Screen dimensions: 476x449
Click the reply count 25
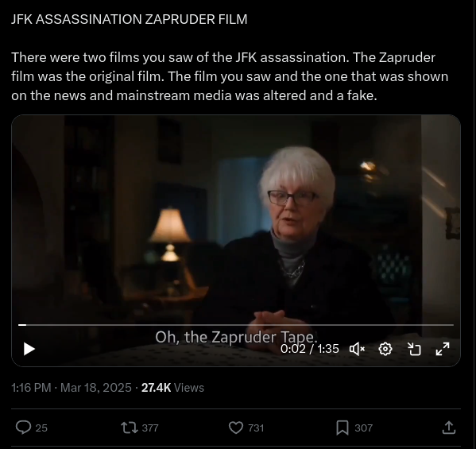[41, 428]
